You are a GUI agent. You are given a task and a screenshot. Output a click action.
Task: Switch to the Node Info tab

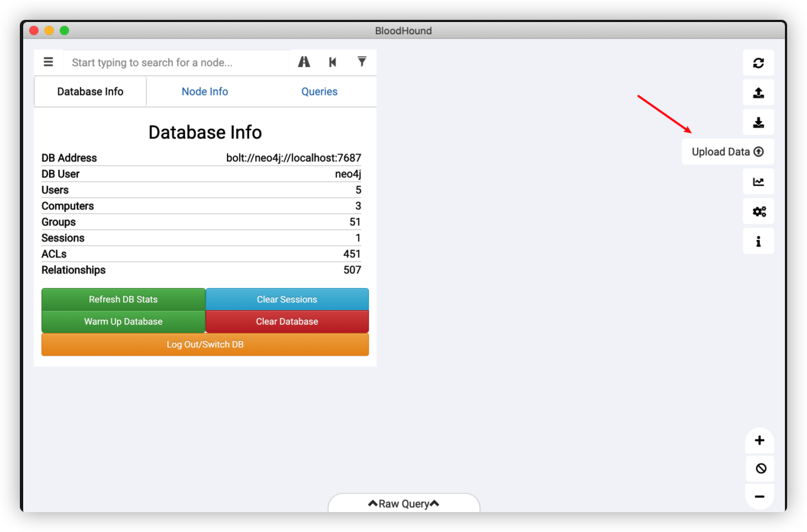(205, 92)
